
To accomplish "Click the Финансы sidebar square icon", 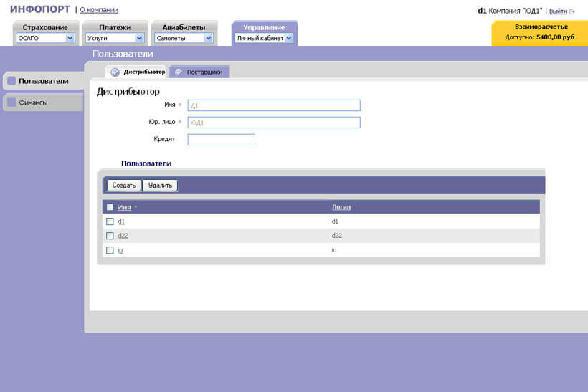I will pyautogui.click(x=11, y=102).
